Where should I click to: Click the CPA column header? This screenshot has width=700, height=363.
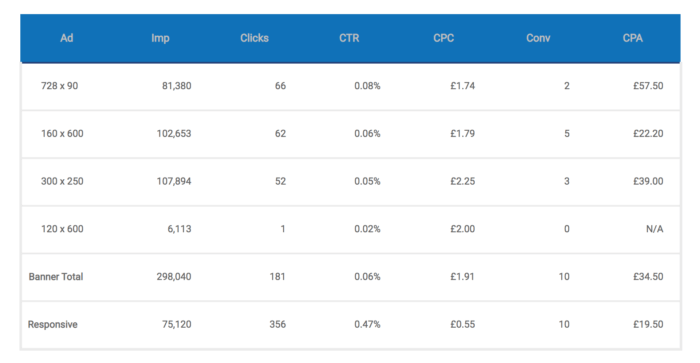point(633,38)
